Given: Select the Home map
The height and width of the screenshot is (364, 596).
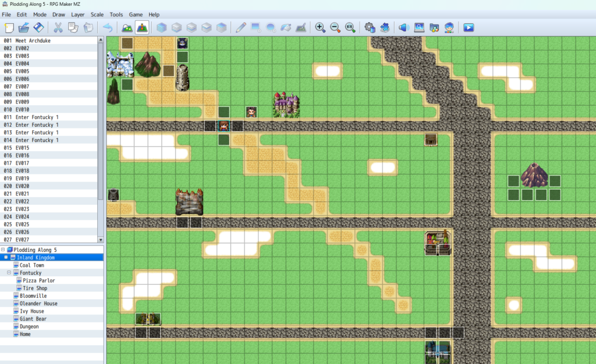Looking at the screenshot, I should click(25, 334).
